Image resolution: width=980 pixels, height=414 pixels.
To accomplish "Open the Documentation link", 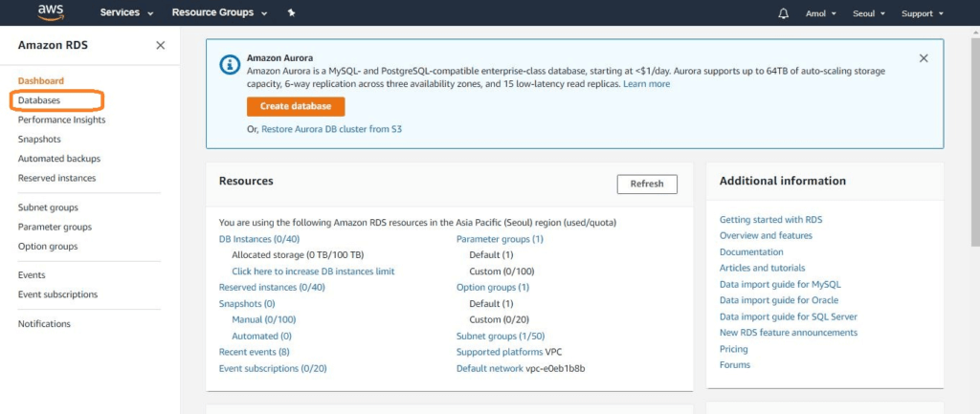I will 751,251.
